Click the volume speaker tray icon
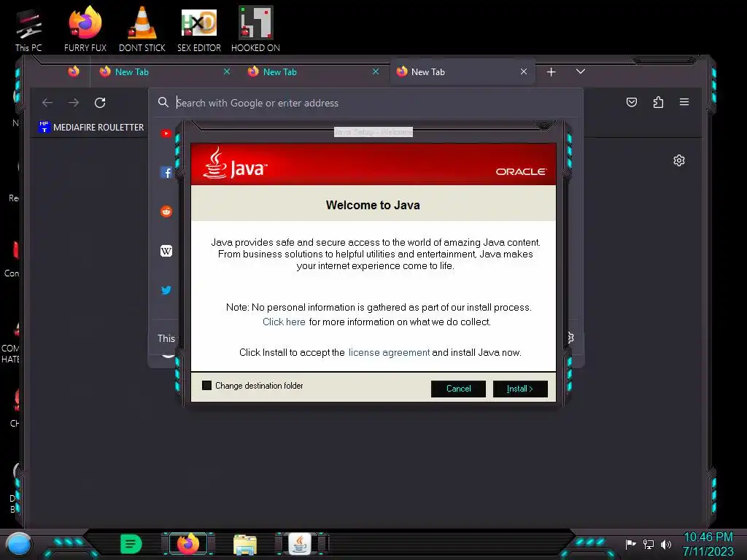This screenshot has height=560, width=747. pos(666,544)
